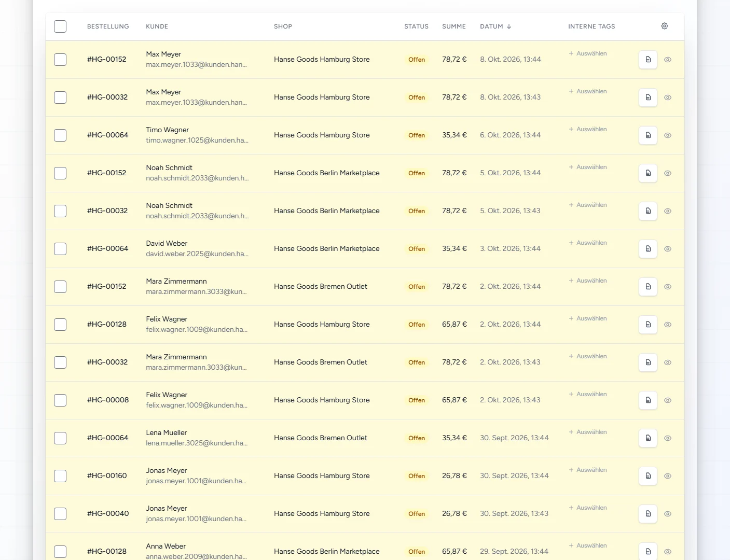The image size is (730, 560).
Task: Check the David Weber order row
Action: point(60,249)
